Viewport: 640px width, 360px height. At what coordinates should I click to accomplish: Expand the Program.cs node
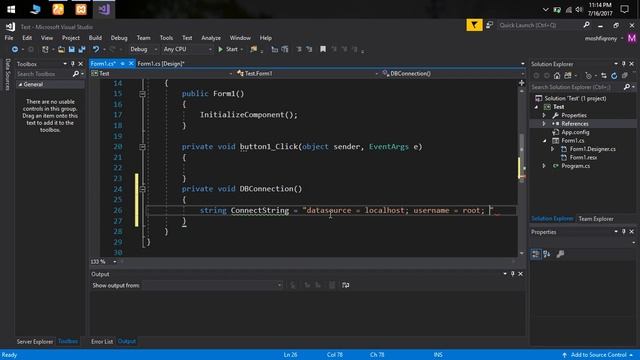click(x=544, y=166)
